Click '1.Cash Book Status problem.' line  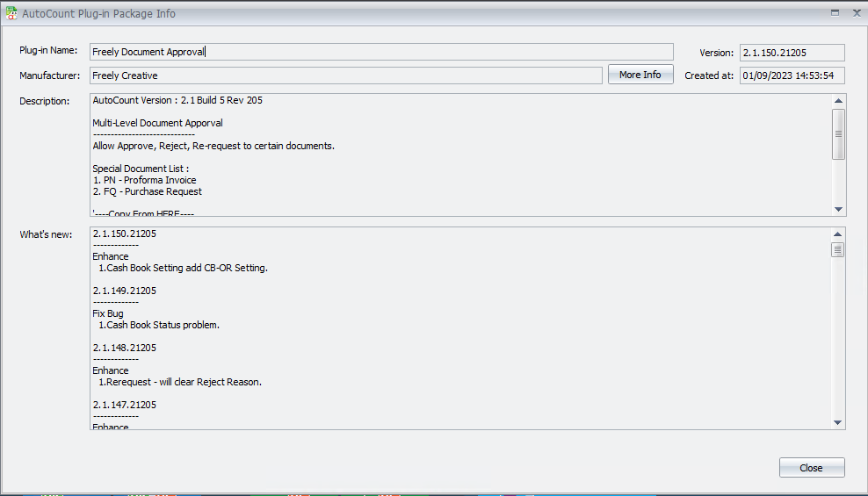click(159, 325)
